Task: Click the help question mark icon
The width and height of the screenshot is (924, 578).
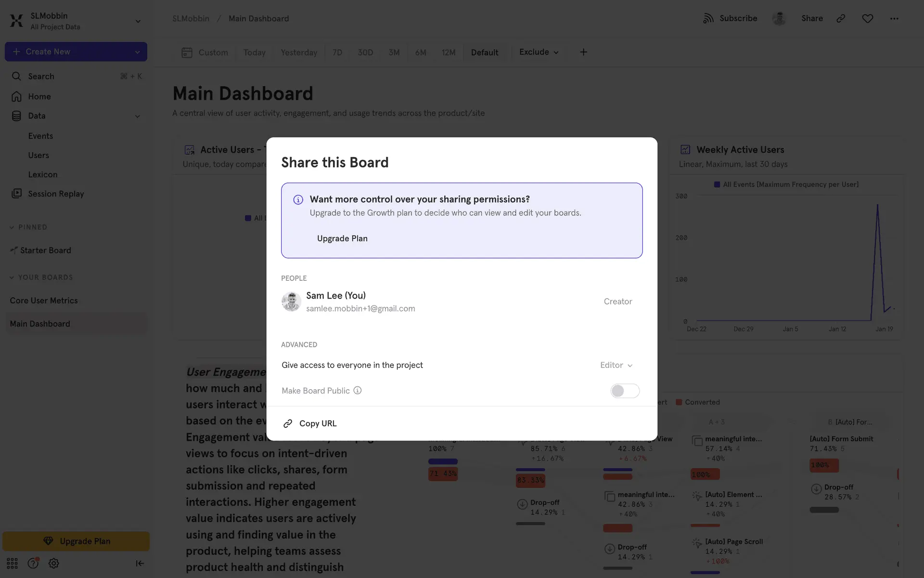Action: [33, 563]
